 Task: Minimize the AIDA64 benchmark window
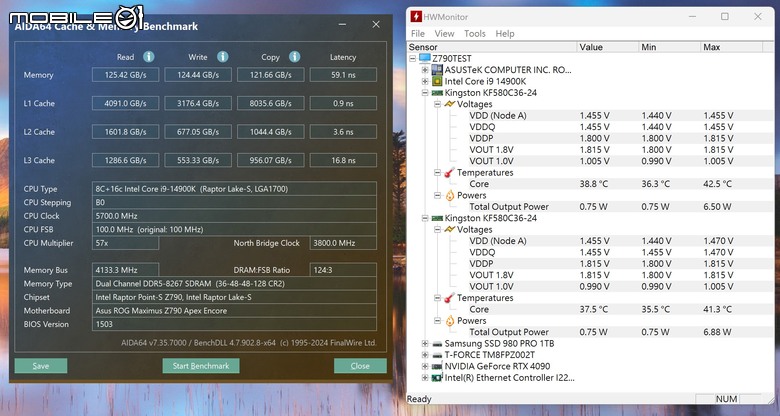pos(342,24)
